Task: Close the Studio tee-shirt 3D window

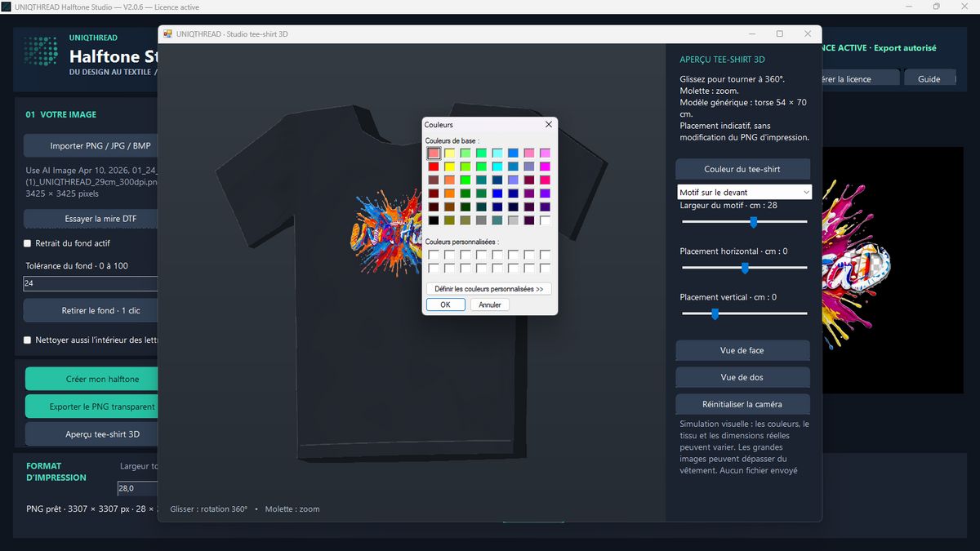Action: click(x=808, y=33)
